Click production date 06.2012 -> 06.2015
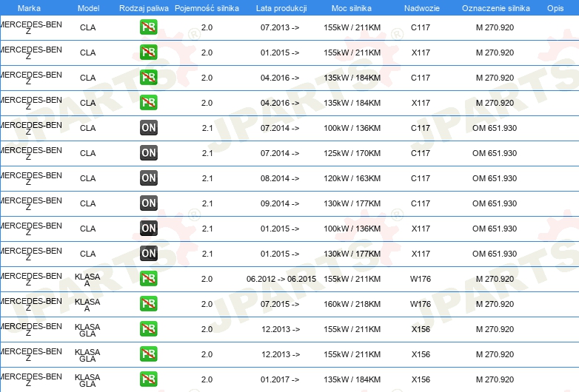Screen dimensions: 579x392 tap(281, 279)
